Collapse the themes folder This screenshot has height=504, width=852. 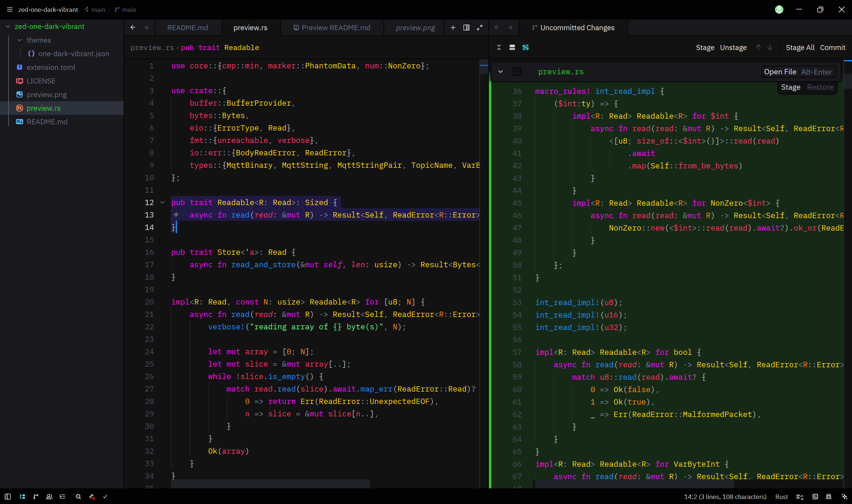20,40
